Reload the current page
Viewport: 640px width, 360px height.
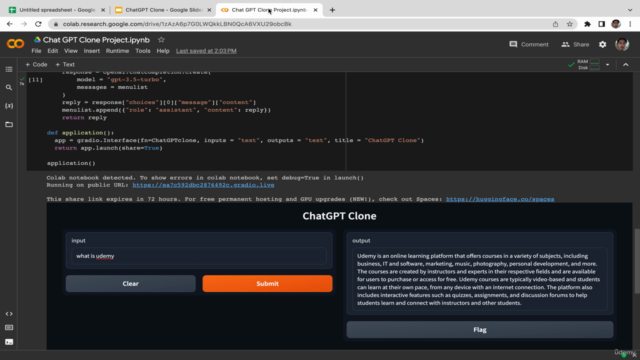pos(38,24)
